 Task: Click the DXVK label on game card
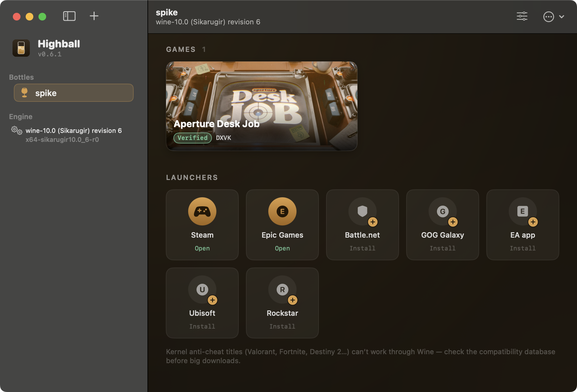click(223, 138)
